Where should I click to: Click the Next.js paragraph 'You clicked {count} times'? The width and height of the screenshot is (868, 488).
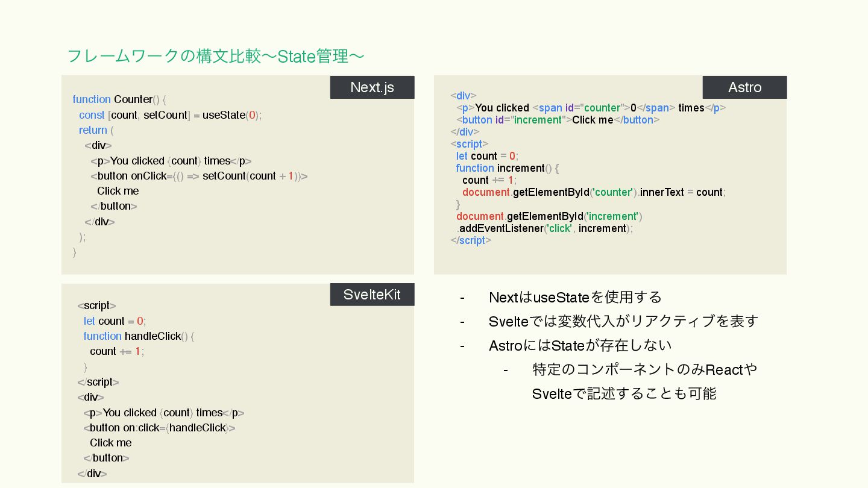(171, 161)
